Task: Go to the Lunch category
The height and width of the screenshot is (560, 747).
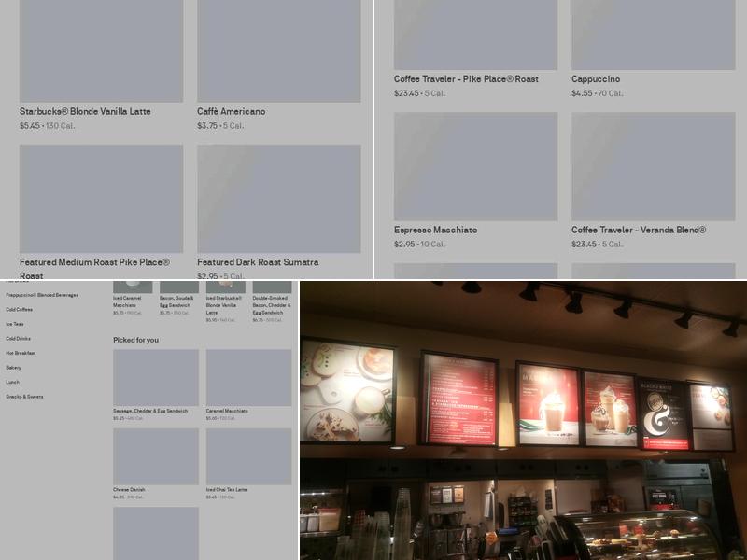Action: [12, 382]
